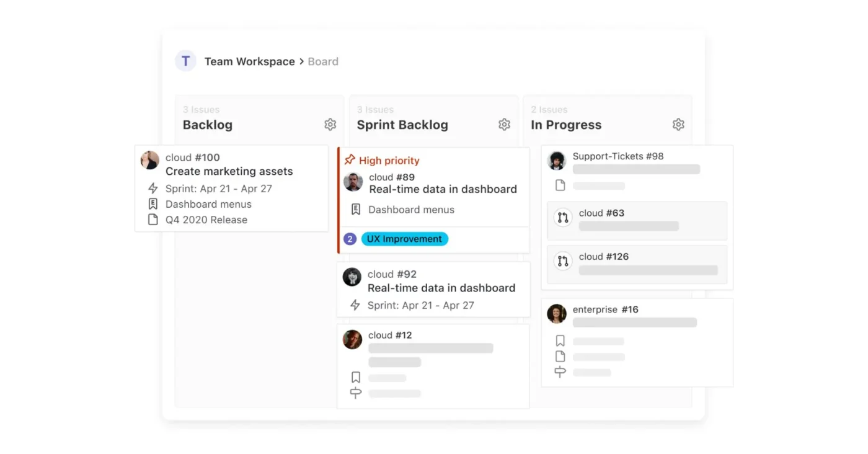The width and height of the screenshot is (868, 454).
Task: Open the issue Create marketing assets
Action: (229, 171)
